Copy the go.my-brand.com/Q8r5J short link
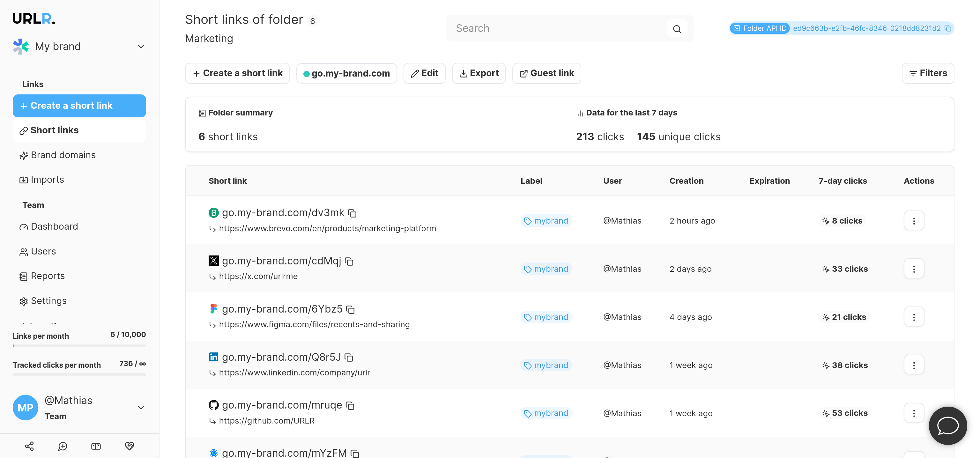 point(349,358)
